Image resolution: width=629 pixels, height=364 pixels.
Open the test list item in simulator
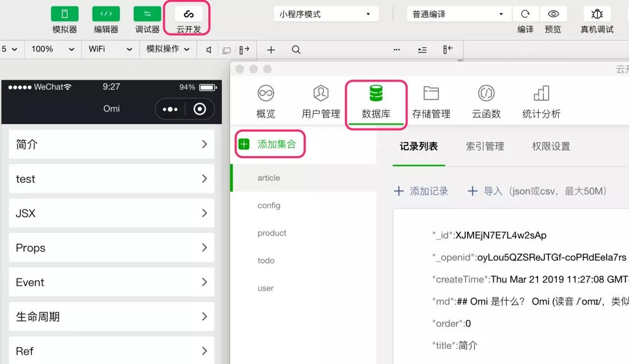click(x=111, y=179)
